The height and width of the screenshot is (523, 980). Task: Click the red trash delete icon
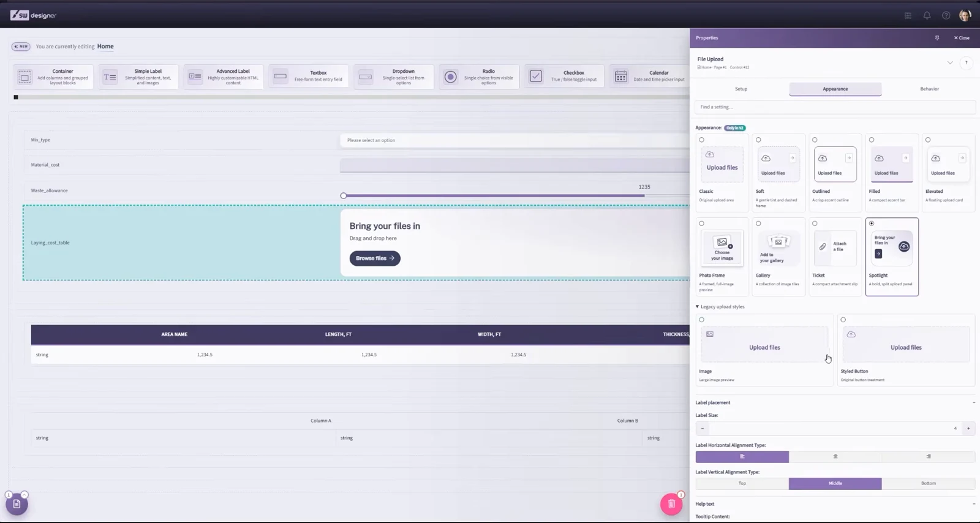pyautogui.click(x=671, y=504)
